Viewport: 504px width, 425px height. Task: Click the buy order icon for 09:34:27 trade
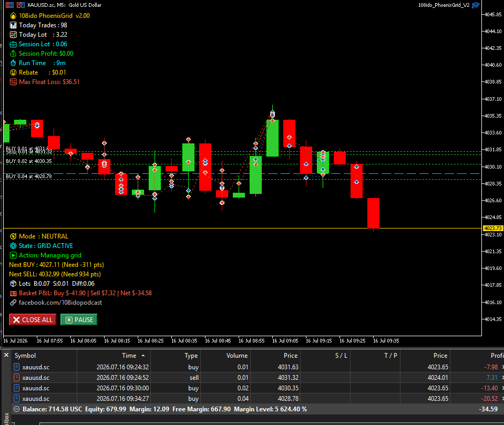click(17, 399)
